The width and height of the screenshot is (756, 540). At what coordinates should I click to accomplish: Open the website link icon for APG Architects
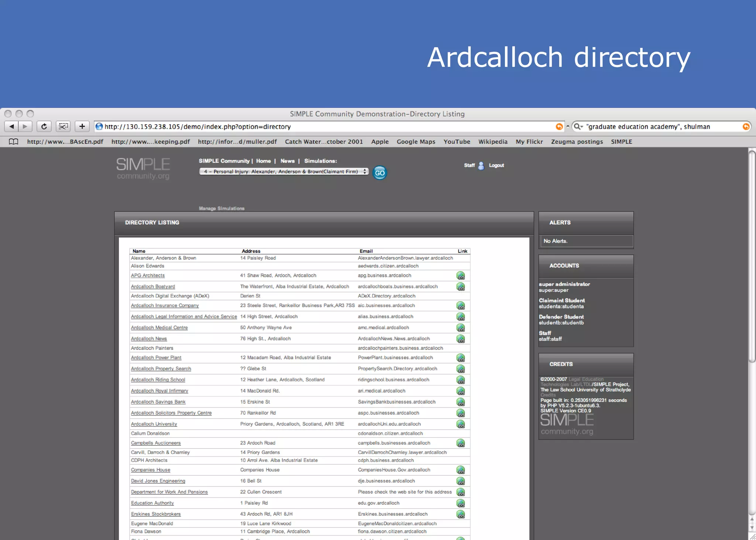(460, 276)
